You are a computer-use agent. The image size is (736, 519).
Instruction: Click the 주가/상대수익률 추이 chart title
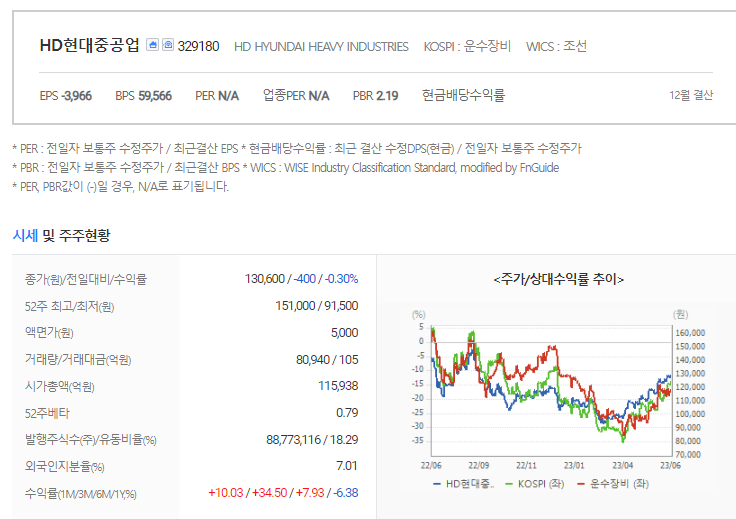pos(559,280)
